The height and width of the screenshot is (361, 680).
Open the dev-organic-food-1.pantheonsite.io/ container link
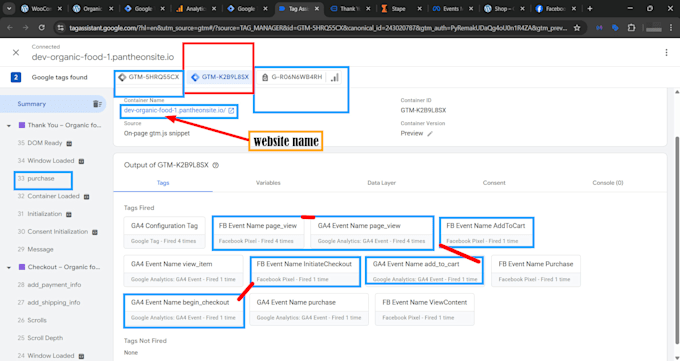[x=175, y=110]
